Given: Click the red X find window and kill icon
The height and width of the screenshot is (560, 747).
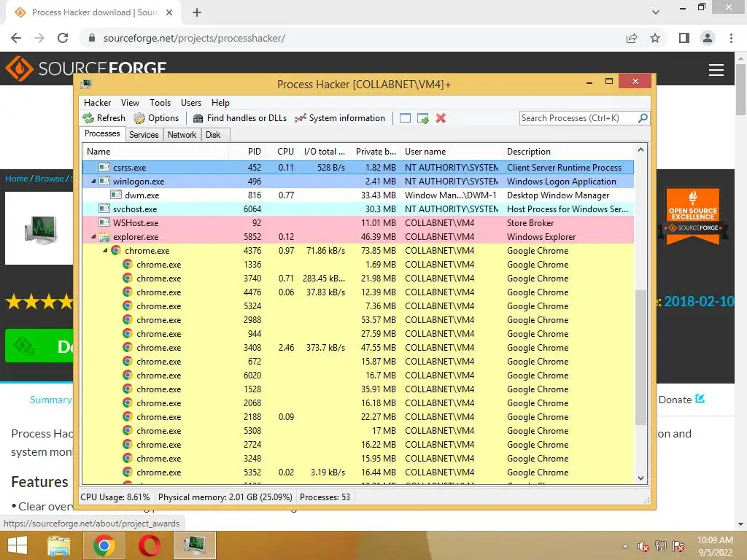Looking at the screenshot, I should click(441, 118).
